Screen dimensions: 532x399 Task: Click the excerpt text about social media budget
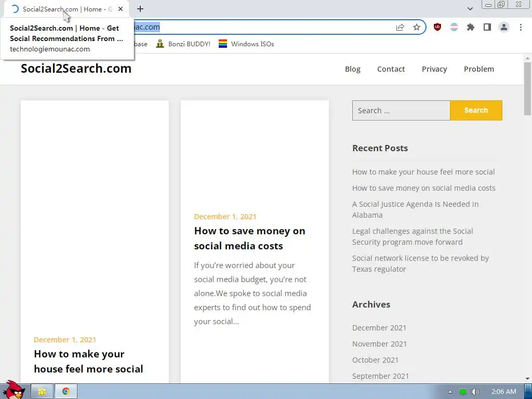pos(252,293)
